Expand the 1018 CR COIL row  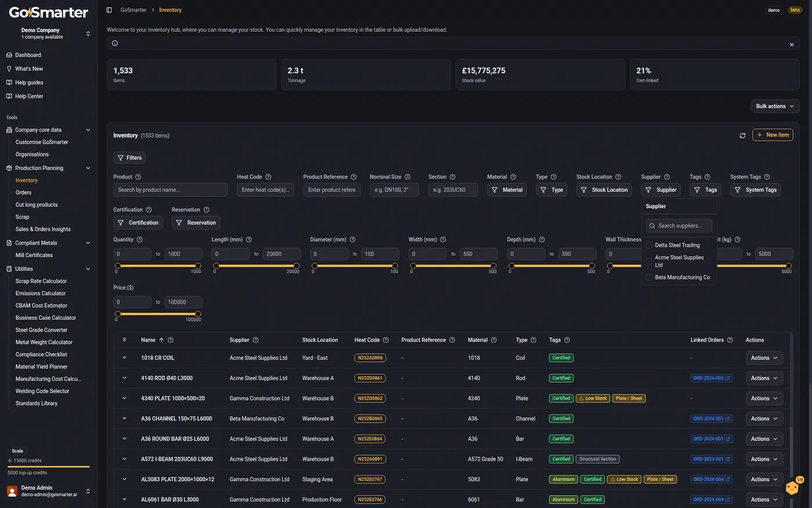(x=124, y=358)
